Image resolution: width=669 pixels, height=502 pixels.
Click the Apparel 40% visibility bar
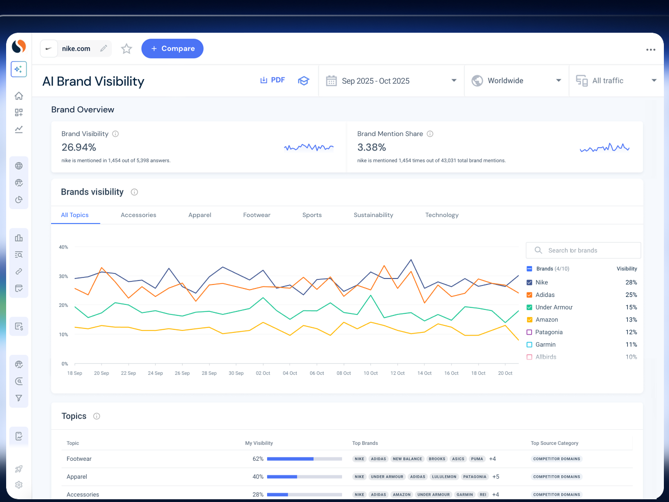304,477
